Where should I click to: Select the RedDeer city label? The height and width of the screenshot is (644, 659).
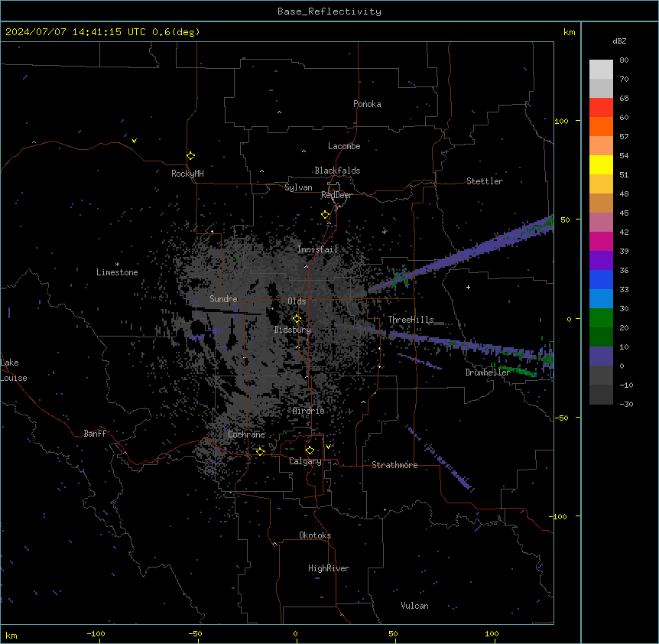[336, 195]
